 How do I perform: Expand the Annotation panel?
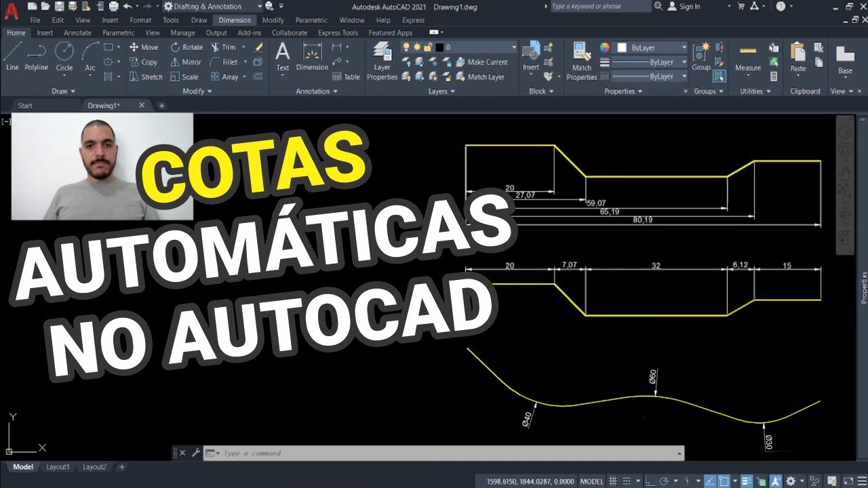[317, 91]
